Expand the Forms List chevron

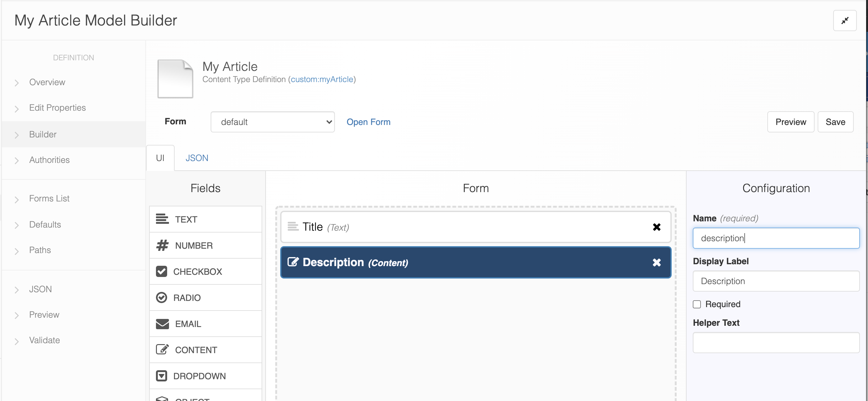(16, 199)
